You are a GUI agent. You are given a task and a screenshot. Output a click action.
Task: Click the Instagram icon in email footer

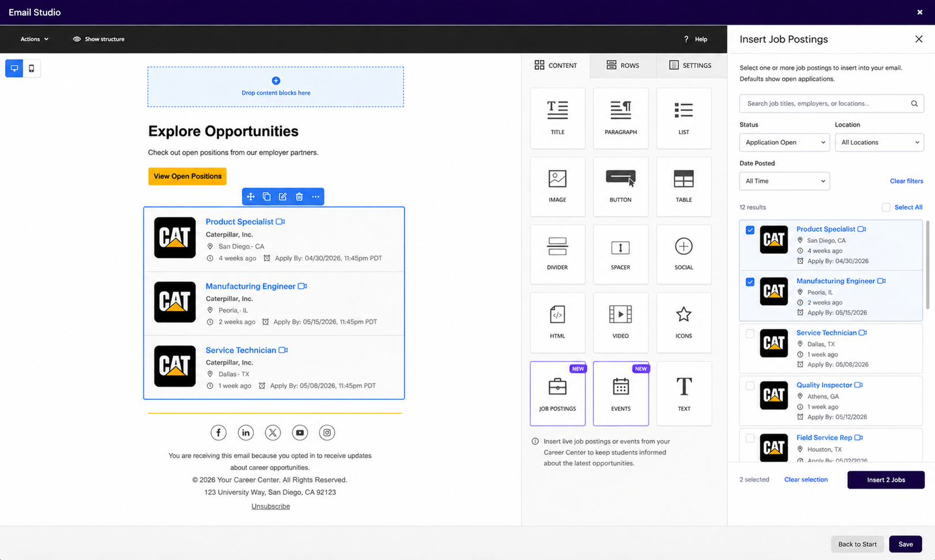click(x=327, y=433)
